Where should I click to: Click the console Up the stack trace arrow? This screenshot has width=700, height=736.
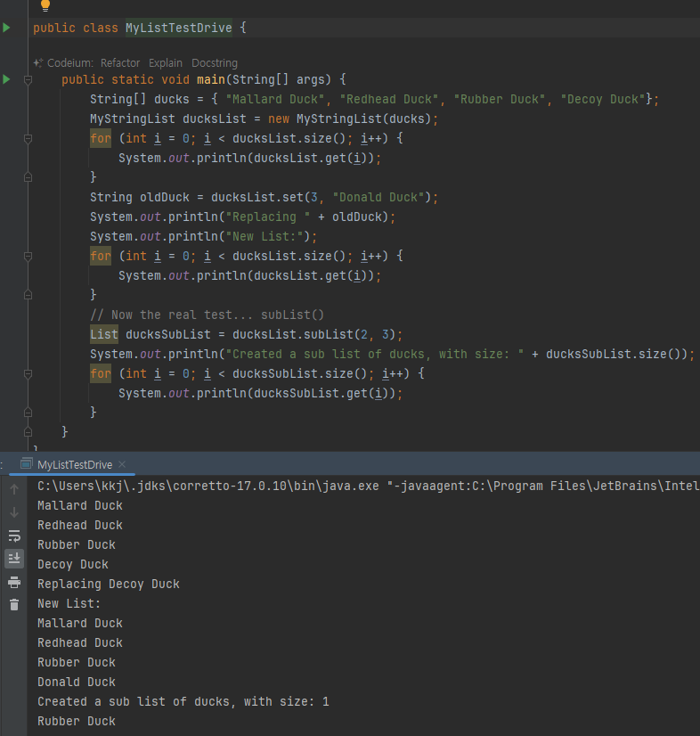click(14, 489)
